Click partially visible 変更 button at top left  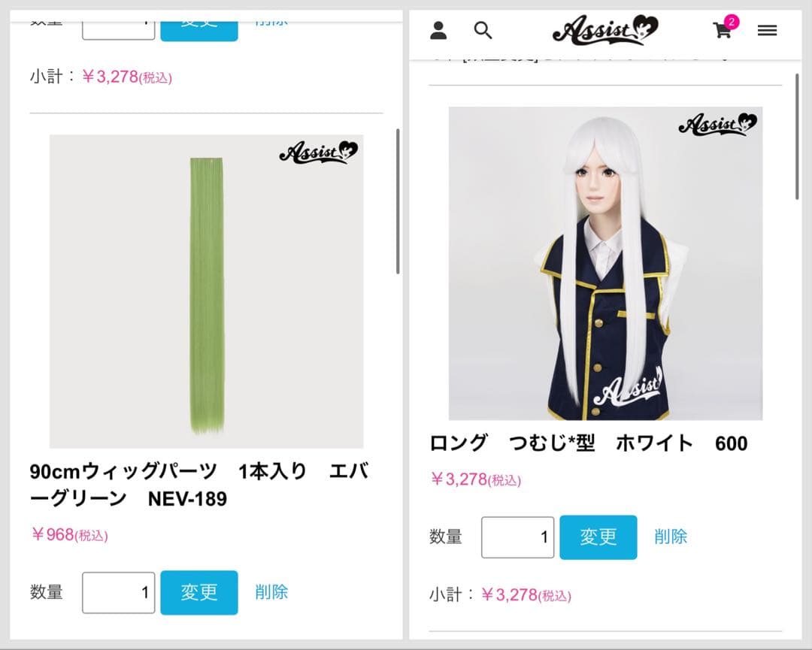click(x=198, y=31)
